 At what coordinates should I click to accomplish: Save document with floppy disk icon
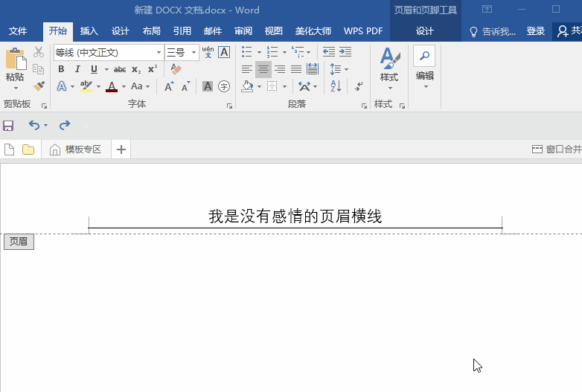pyautogui.click(x=8, y=126)
